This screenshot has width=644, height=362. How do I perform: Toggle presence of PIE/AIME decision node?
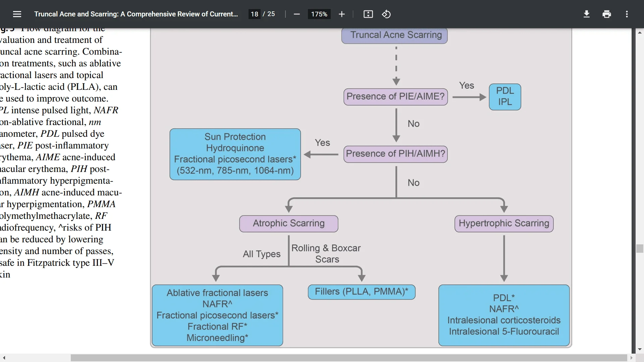coord(395,96)
